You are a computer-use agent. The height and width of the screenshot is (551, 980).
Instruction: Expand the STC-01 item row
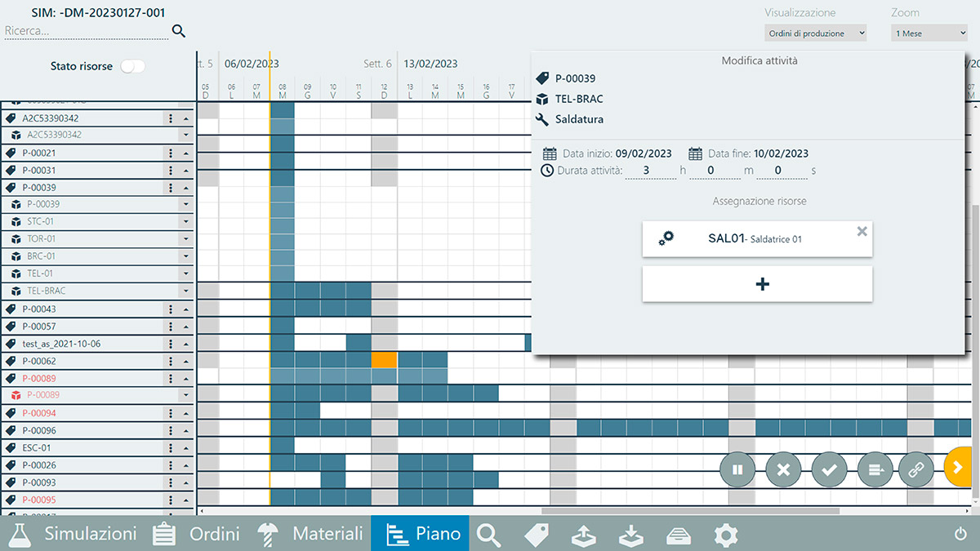click(x=185, y=222)
